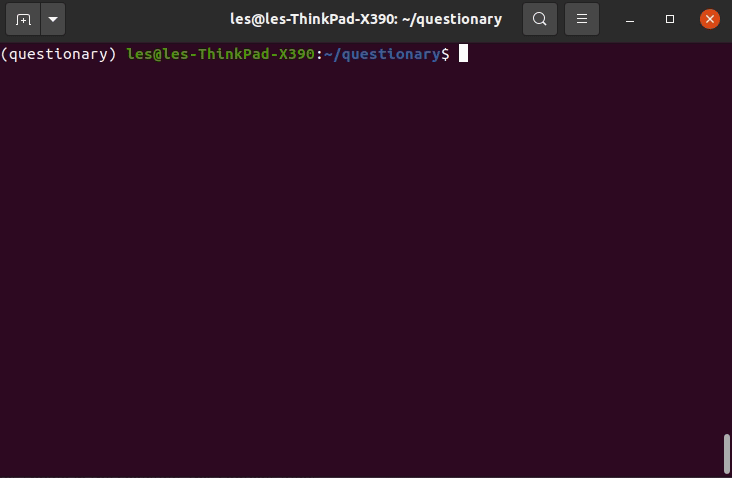
Task: Click the terminal vertical scrollbar handle
Action: (x=726, y=454)
